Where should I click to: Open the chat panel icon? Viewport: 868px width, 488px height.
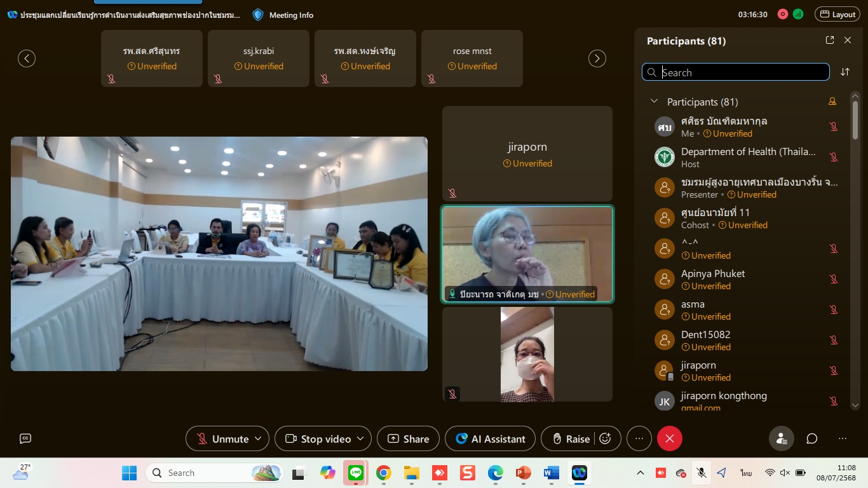pos(812,438)
